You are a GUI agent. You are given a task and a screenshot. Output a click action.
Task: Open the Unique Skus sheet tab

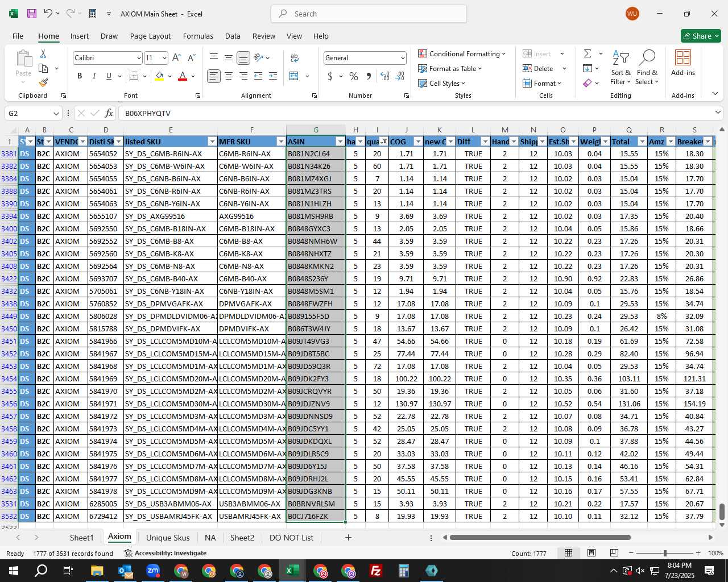[x=168, y=538]
